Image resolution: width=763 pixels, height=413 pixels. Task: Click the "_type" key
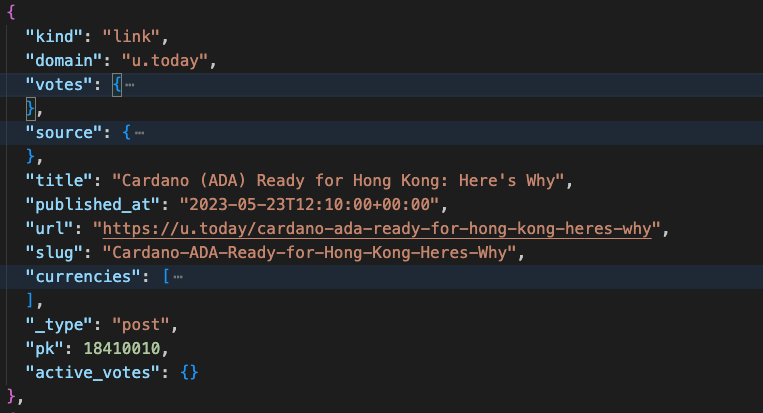(x=59, y=324)
